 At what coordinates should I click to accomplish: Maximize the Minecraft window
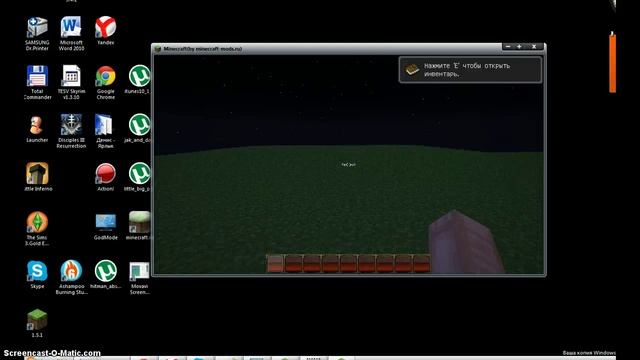pos(519,47)
